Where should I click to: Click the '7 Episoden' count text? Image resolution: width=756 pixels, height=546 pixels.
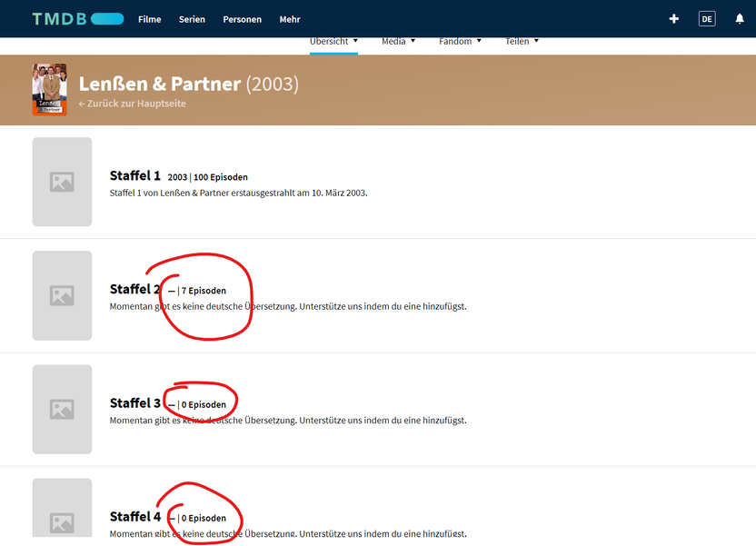(204, 291)
